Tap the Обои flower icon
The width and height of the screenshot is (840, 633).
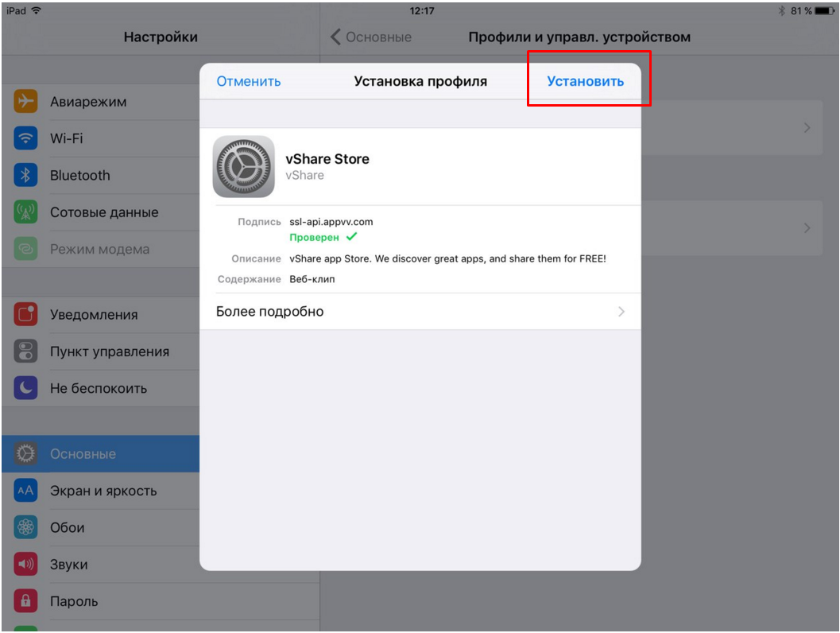[x=25, y=528]
